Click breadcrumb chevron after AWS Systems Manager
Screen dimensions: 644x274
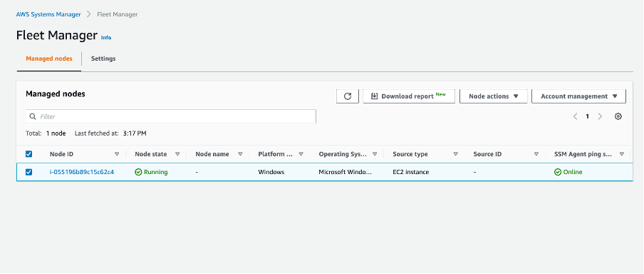[89, 14]
